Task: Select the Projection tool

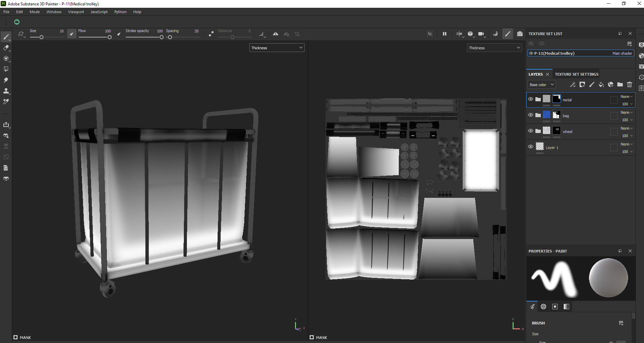Action: click(x=6, y=58)
